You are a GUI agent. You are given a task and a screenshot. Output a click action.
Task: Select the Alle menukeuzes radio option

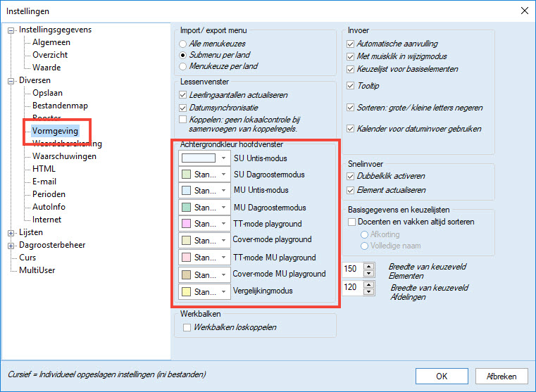(x=183, y=44)
